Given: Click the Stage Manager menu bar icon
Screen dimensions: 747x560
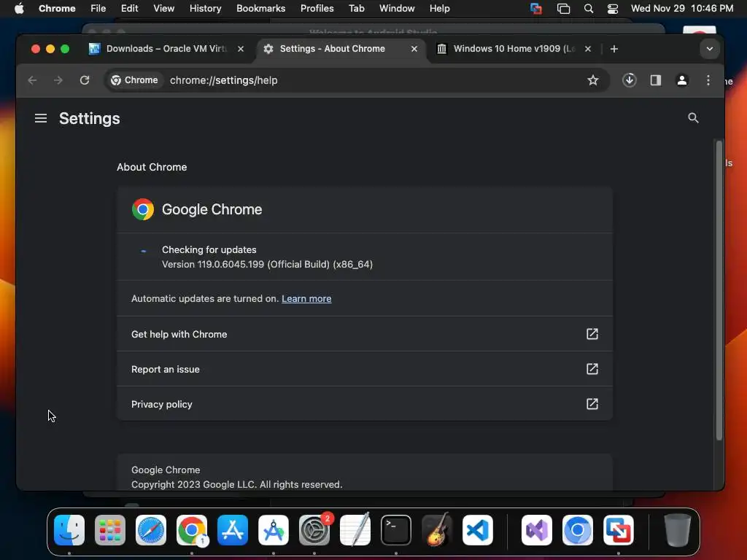Looking at the screenshot, I should tap(564, 9).
